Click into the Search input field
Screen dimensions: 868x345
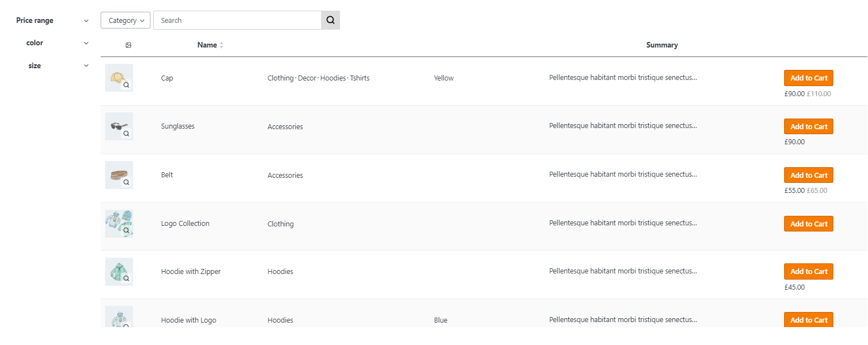tap(237, 20)
